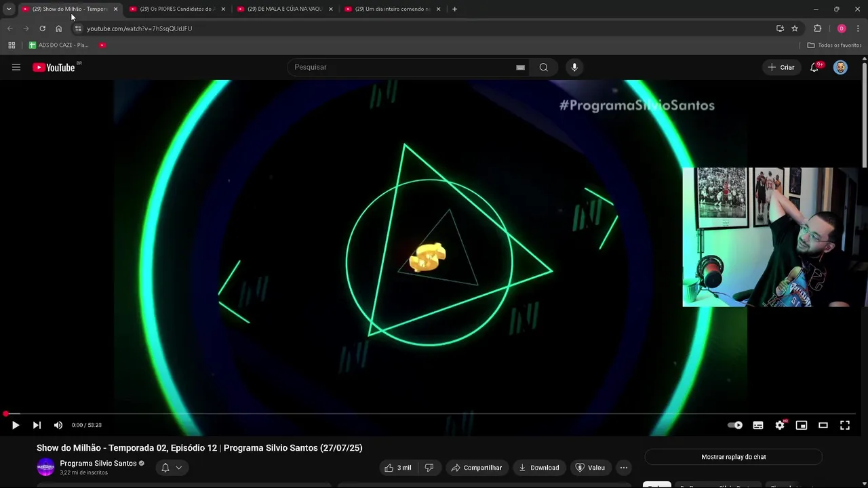Switch to theater mode

(x=823, y=425)
